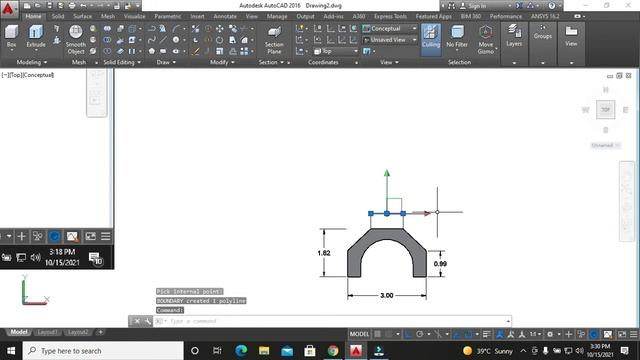Viewport: 640px width, 360px height.
Task: Click the Save icon in quick access
Action: [x=49, y=6]
